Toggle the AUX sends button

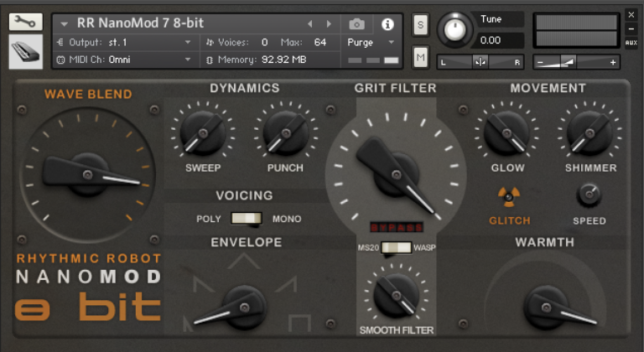click(631, 43)
